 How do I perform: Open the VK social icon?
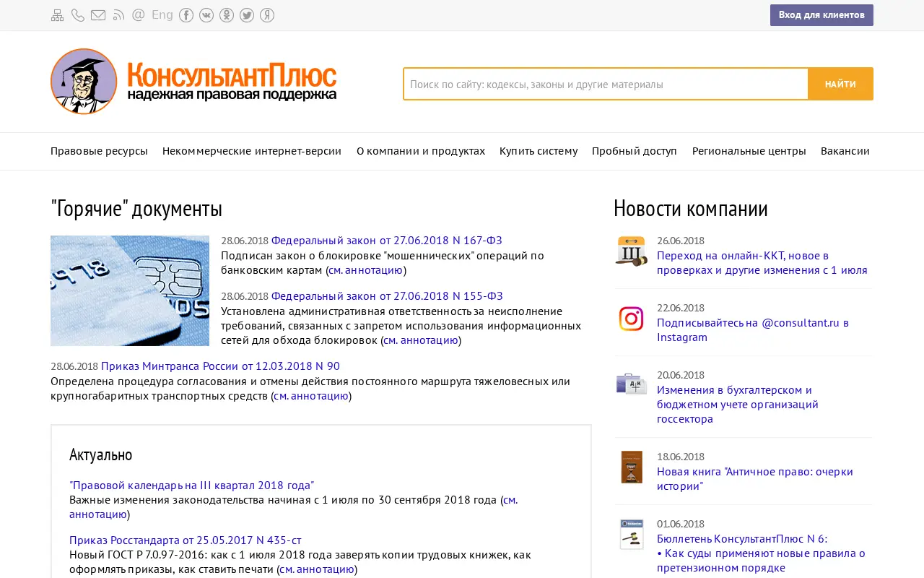206,15
